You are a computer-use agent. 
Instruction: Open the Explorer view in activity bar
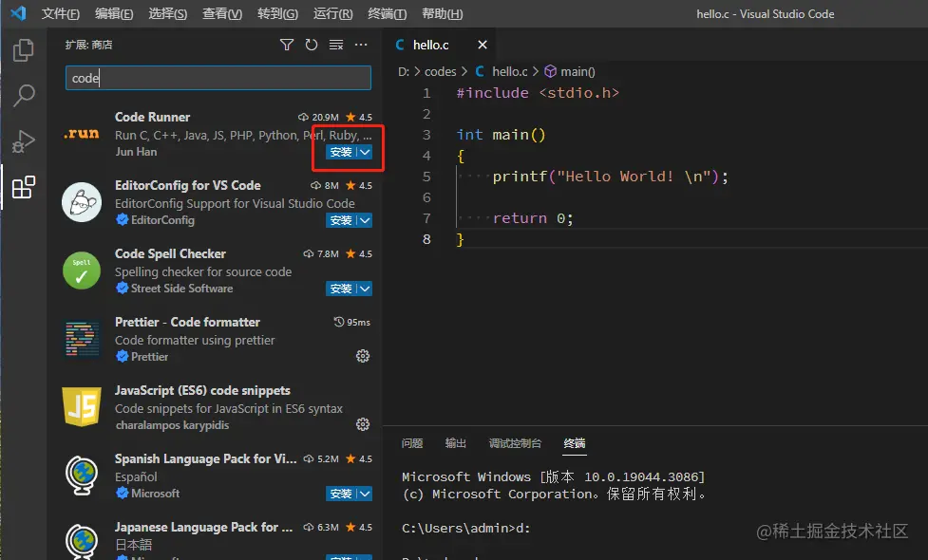24,50
